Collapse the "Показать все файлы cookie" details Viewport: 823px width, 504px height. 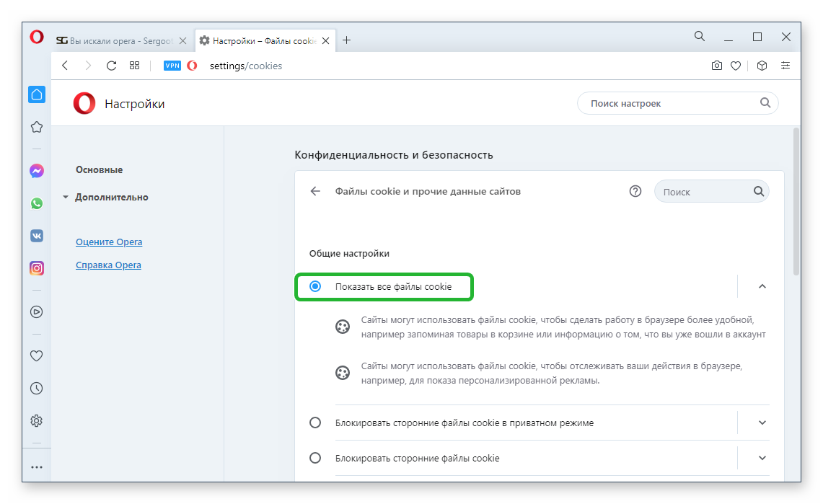[762, 286]
